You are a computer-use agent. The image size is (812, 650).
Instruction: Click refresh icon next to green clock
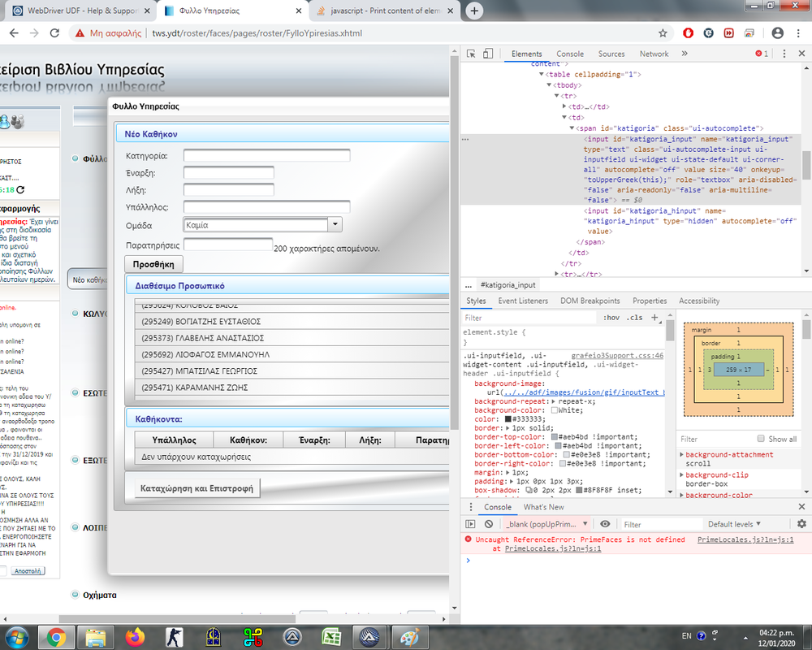pyautogui.click(x=20, y=189)
